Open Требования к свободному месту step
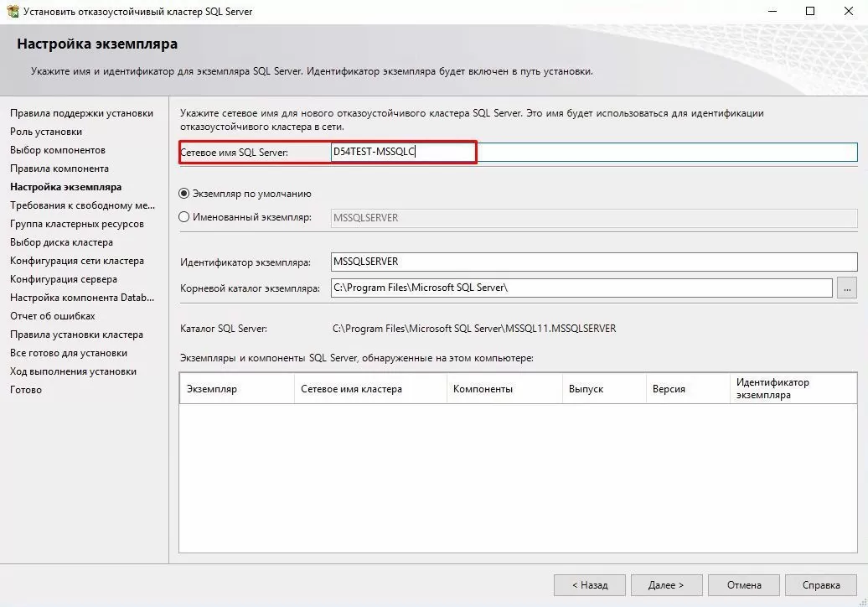The height and width of the screenshot is (607, 868). pyautogui.click(x=82, y=205)
